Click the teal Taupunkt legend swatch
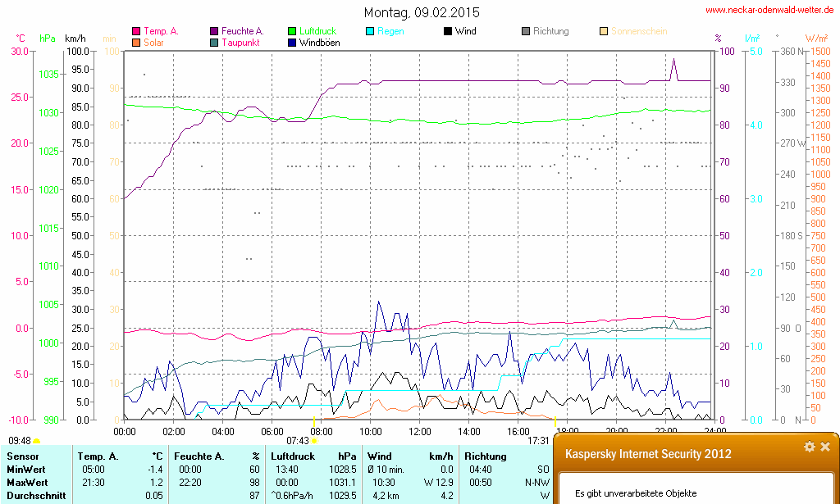The width and height of the screenshot is (840, 504). point(215,42)
